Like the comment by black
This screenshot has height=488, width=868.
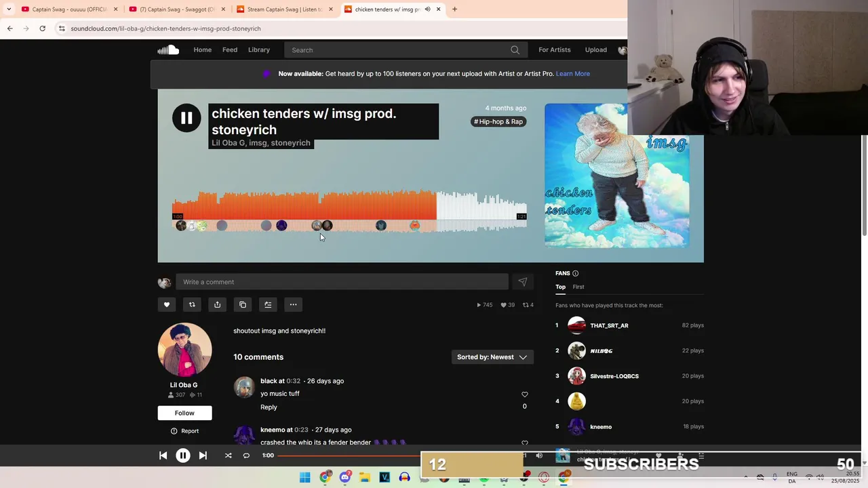point(524,394)
